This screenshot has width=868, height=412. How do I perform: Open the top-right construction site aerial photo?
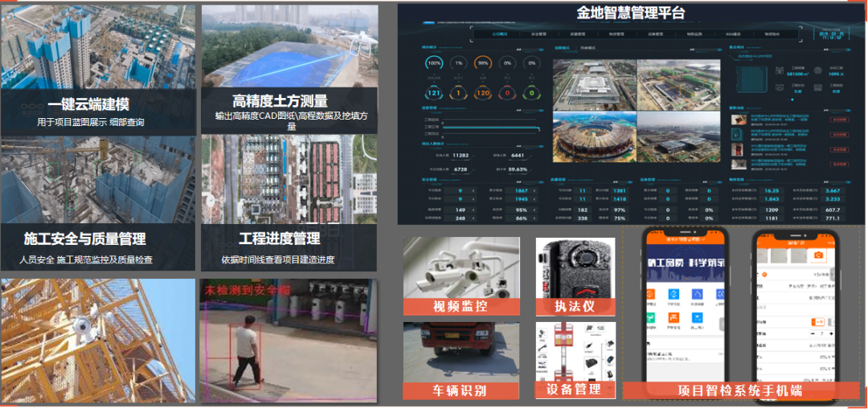click(x=678, y=85)
